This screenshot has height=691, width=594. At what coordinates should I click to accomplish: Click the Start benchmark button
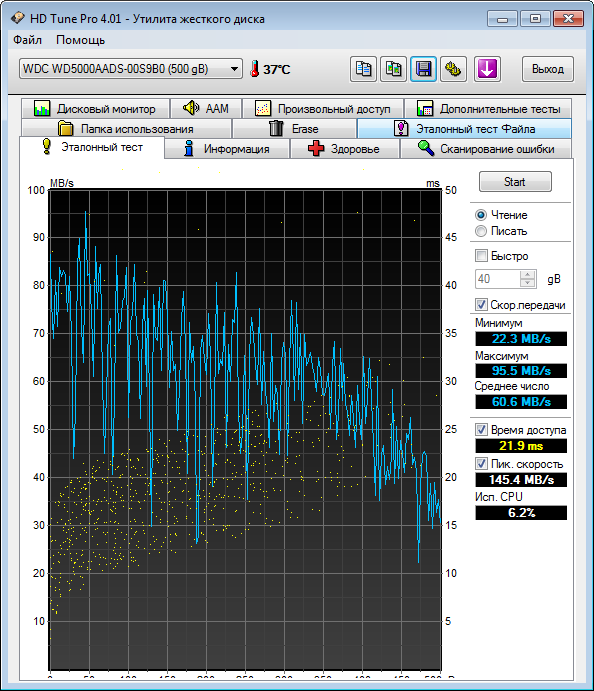click(x=515, y=182)
